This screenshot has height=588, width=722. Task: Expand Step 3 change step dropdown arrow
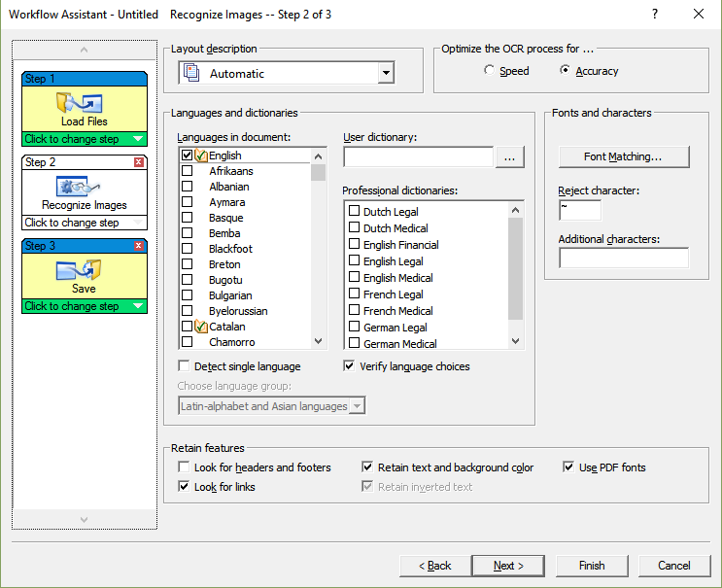tap(139, 306)
